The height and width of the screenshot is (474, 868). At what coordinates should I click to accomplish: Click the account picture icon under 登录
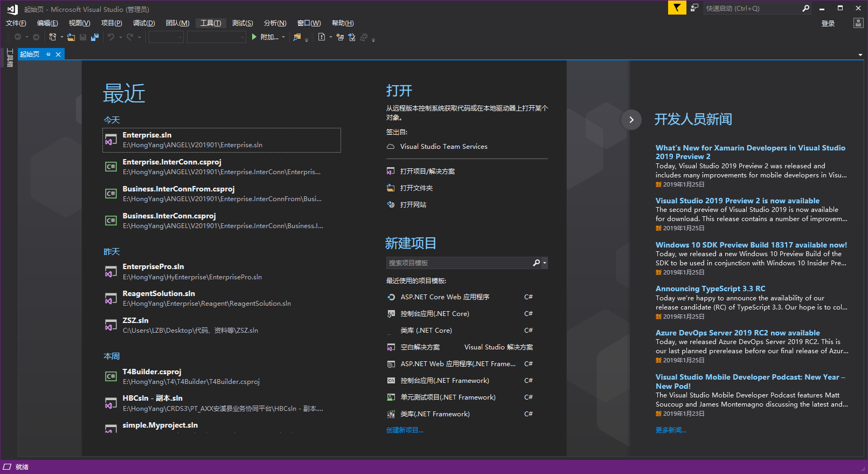tap(858, 23)
